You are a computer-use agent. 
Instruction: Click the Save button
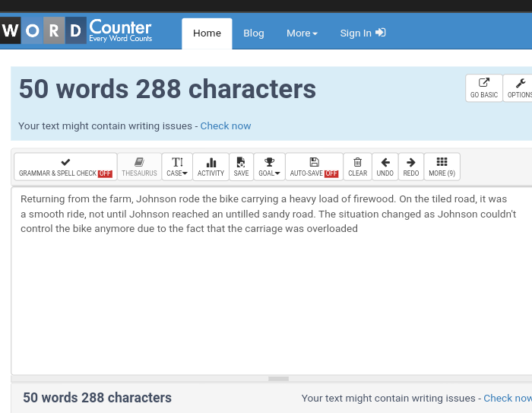(241, 167)
